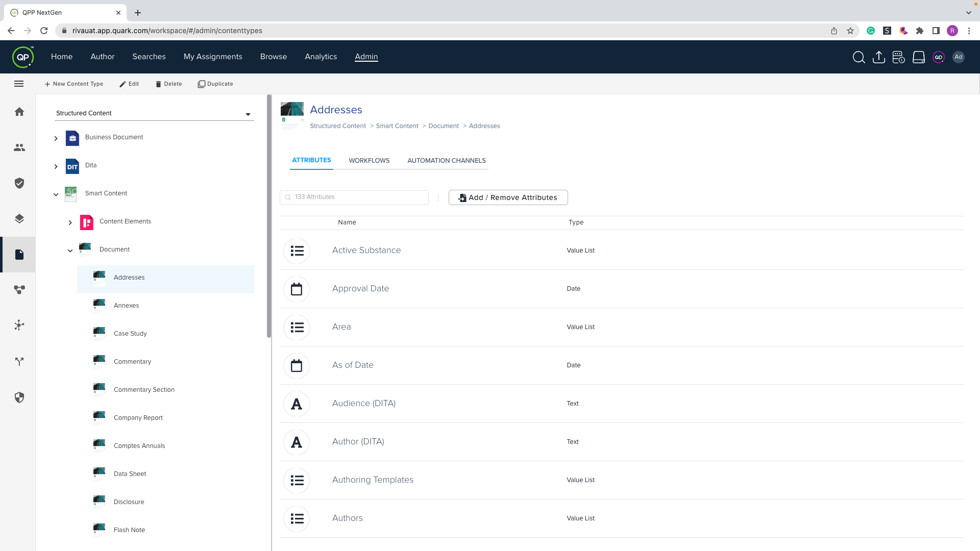Open the users icon in the left rail
This screenshot has width=980, height=551.
click(x=19, y=147)
